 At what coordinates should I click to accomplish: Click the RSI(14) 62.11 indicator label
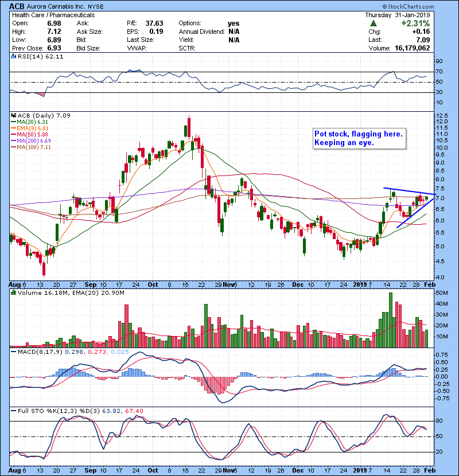point(40,56)
